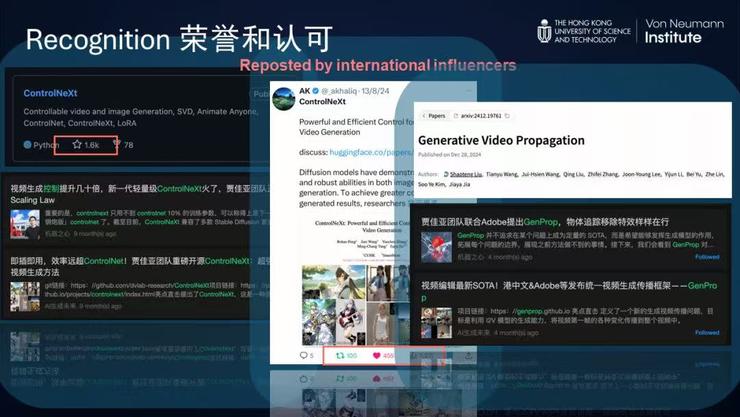Open article 视频生成控制提升几十倍
Image resolution: width=740 pixels, height=417 pixels.
coord(139,194)
